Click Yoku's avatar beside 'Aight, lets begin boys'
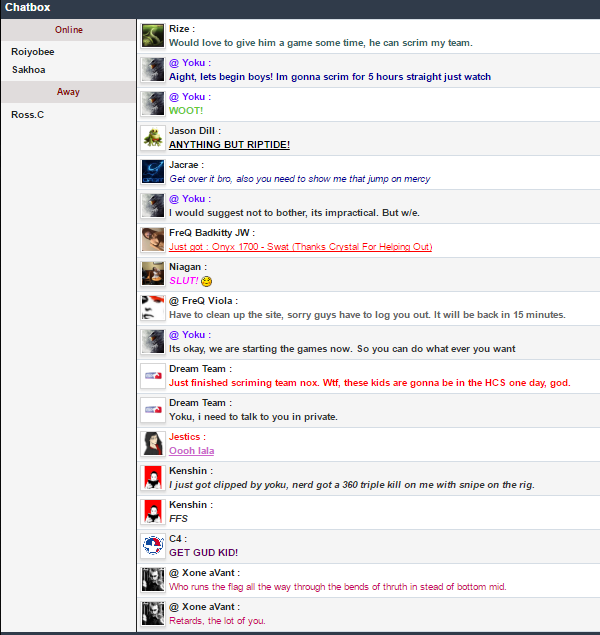This screenshot has height=635, width=600. (153, 70)
